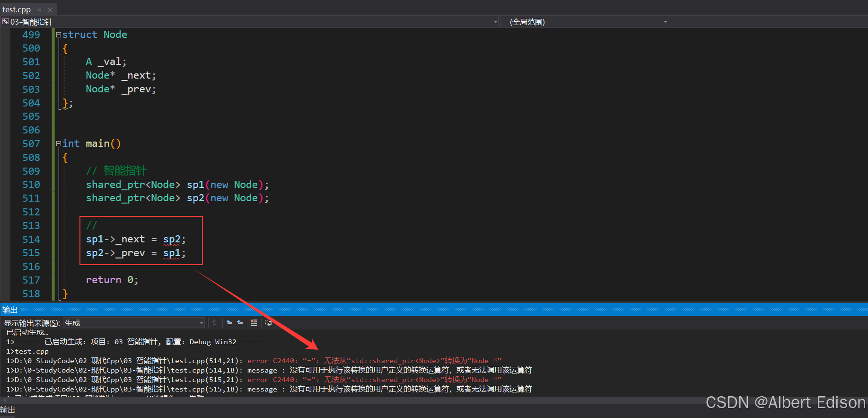Viewport: 868px width, 418px height.
Task: Click 'sp2->_prev' on line 515
Action: (115, 253)
